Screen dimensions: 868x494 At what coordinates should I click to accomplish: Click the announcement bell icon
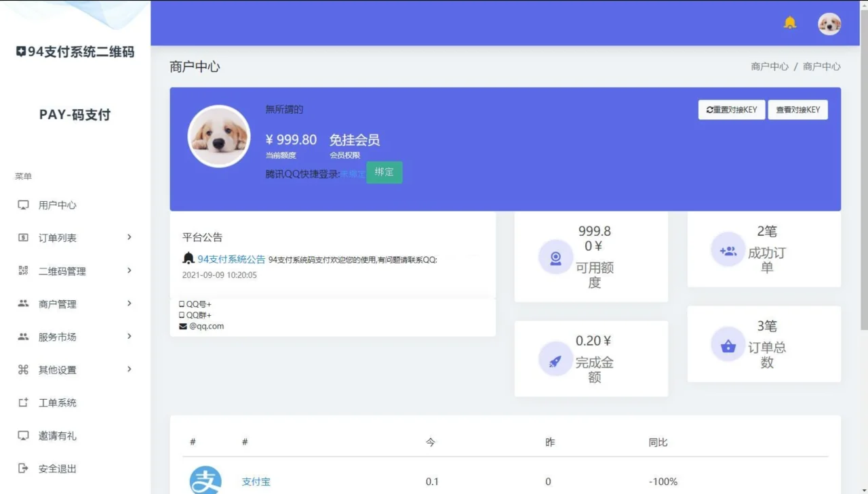(x=189, y=259)
